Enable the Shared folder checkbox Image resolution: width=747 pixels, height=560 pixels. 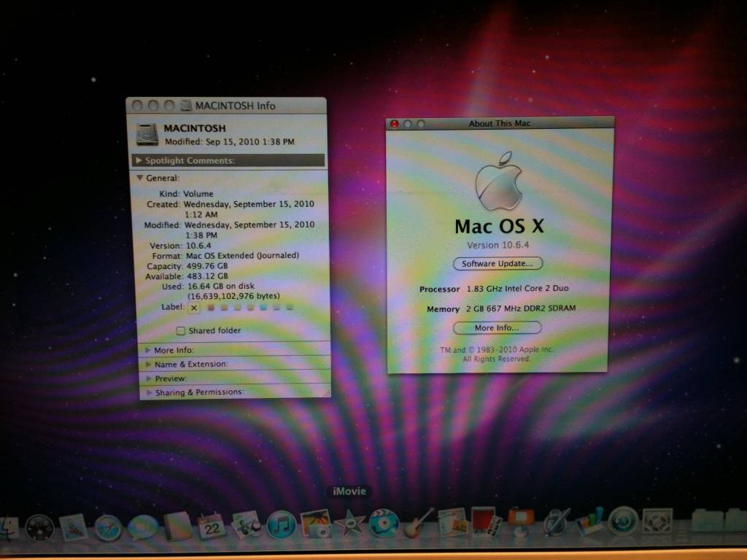point(181,330)
